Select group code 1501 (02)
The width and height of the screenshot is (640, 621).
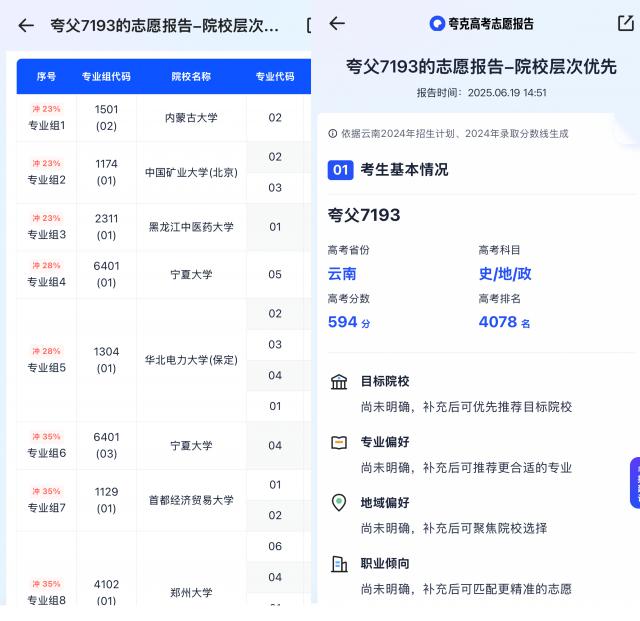[106, 118]
